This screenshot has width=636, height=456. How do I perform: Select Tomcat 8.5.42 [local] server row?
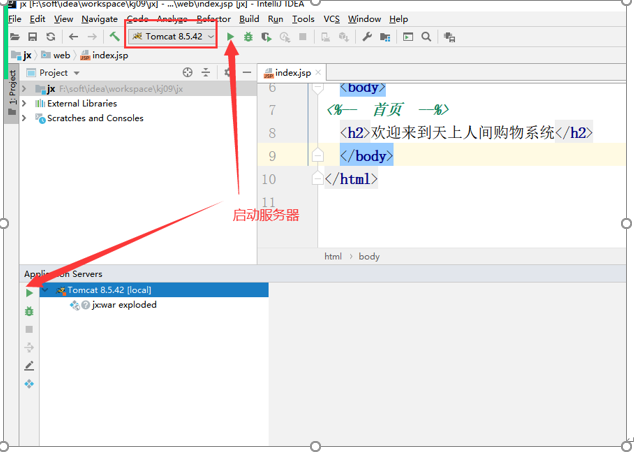(x=154, y=290)
